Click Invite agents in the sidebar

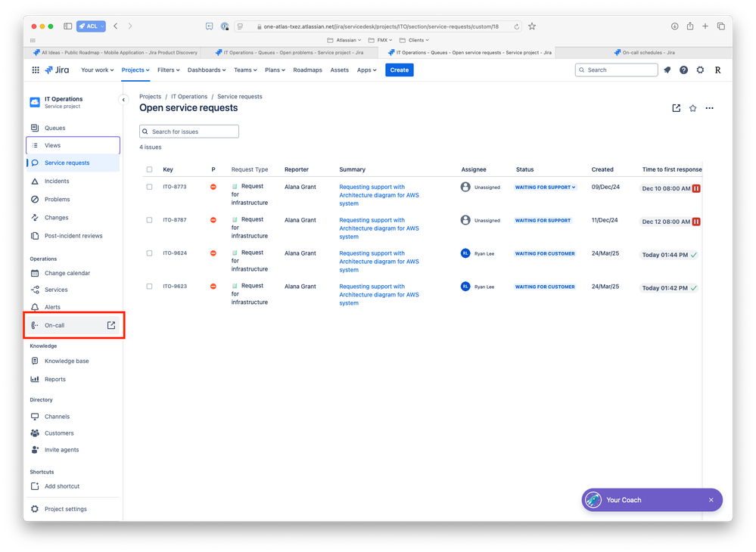click(x=73, y=449)
